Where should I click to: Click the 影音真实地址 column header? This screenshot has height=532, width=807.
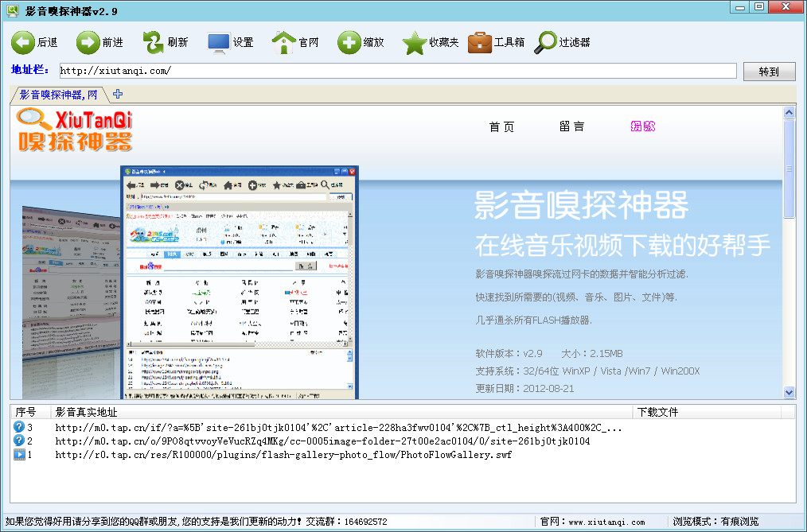pos(341,412)
